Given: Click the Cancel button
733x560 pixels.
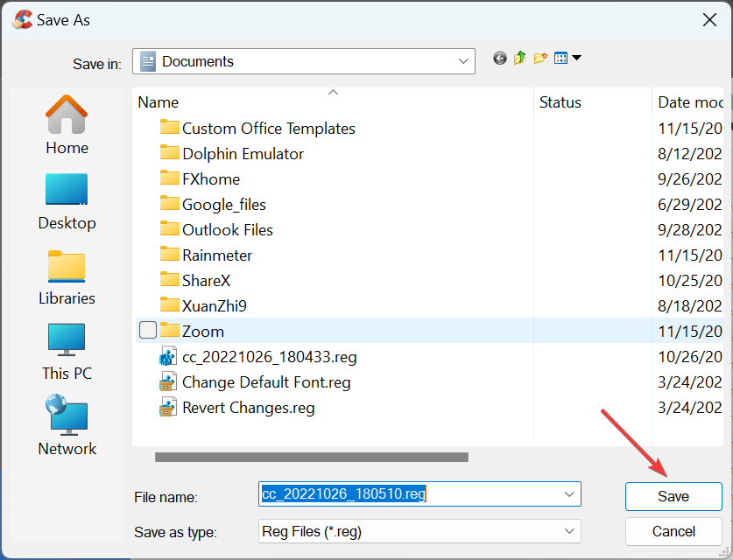Looking at the screenshot, I should point(673,531).
